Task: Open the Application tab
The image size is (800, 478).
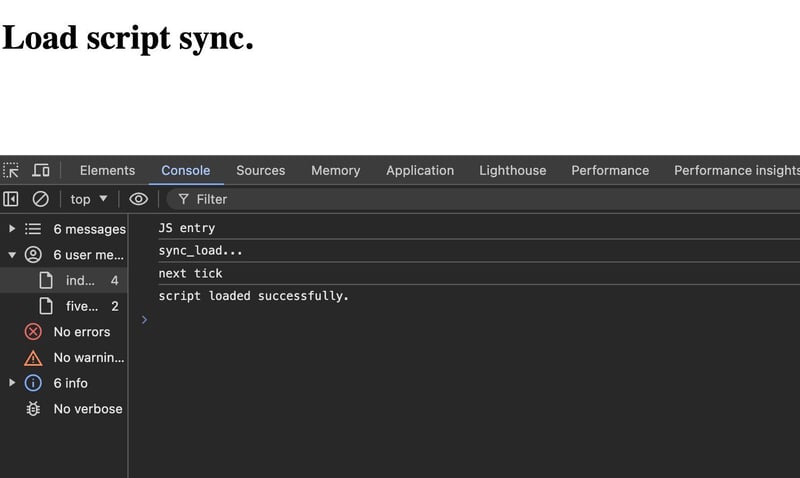Action: [420, 170]
